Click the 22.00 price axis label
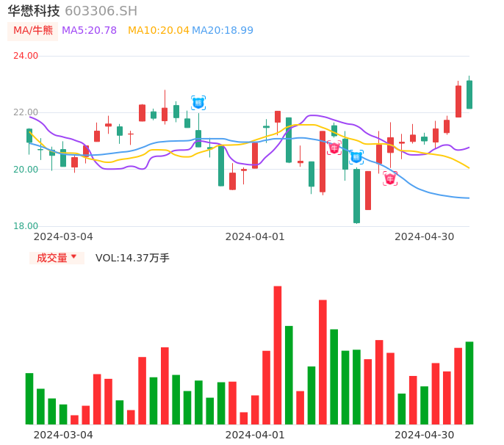This screenshot has width=504, height=445. point(26,112)
